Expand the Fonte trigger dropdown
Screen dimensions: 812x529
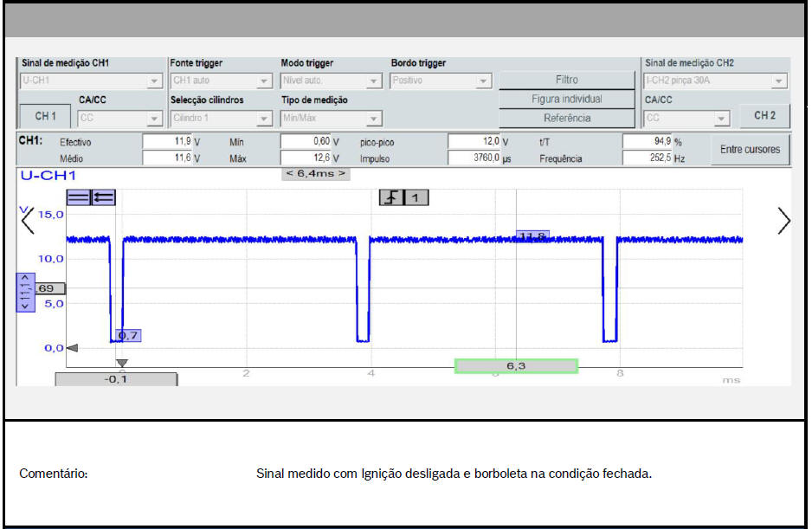[x=222, y=81]
